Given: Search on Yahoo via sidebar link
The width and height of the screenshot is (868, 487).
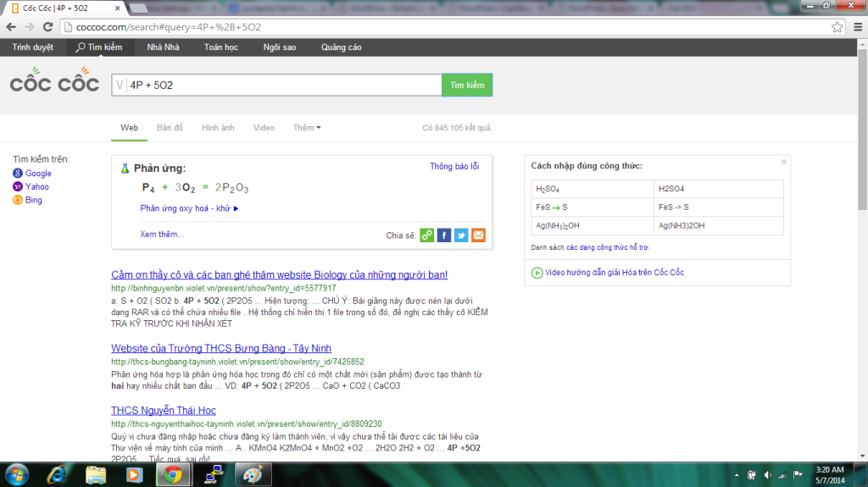Looking at the screenshot, I should click(x=37, y=186).
